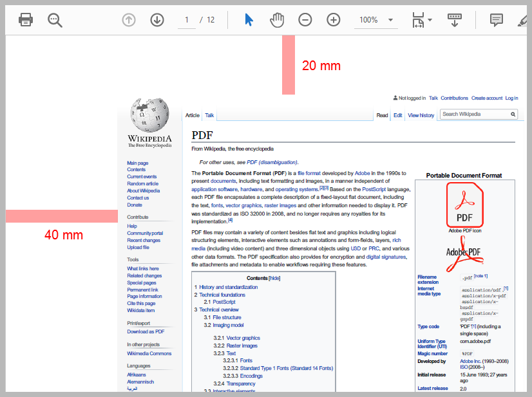Viewport: 532px width, 397px height.
Task: Open the Wikidata item link
Action: point(141,311)
